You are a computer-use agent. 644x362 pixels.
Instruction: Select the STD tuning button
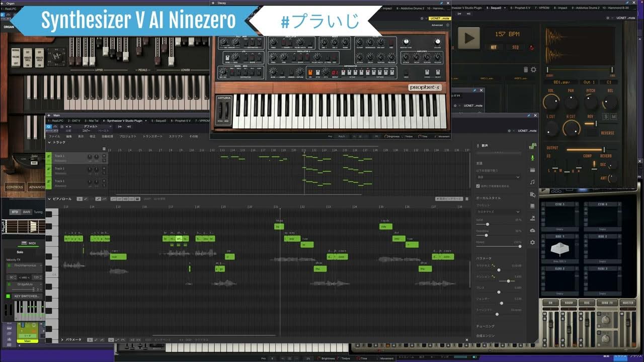pyautogui.click(x=15, y=212)
